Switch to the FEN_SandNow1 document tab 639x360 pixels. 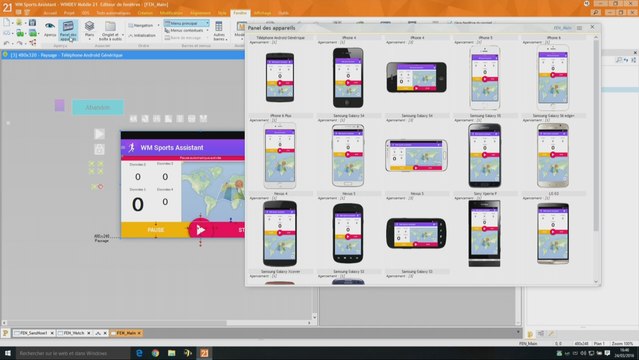[x=33, y=333]
